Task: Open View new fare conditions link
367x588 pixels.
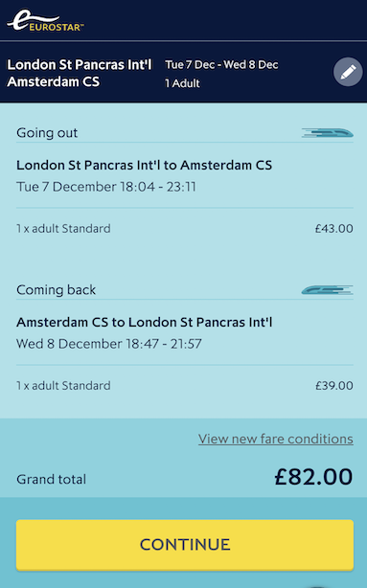Action: point(276,439)
